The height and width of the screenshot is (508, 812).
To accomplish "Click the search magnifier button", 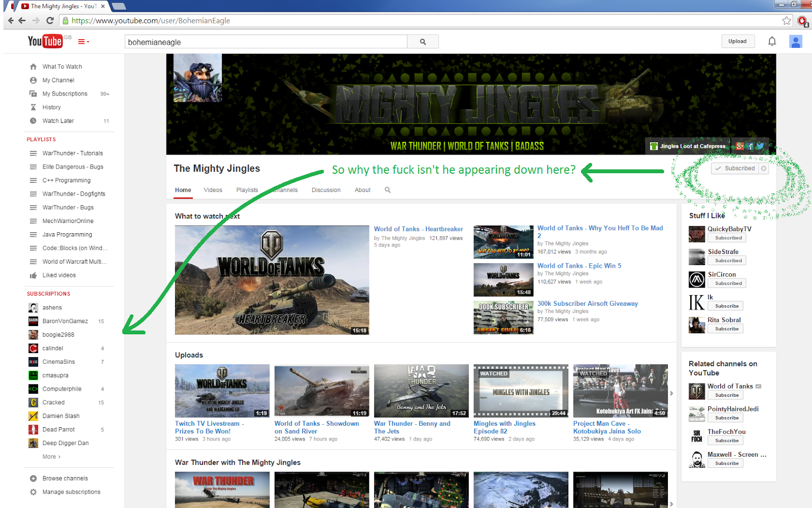I will tap(423, 42).
